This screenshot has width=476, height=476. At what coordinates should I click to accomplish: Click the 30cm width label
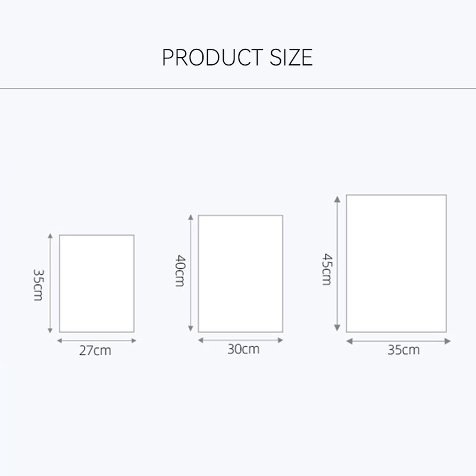(x=243, y=349)
